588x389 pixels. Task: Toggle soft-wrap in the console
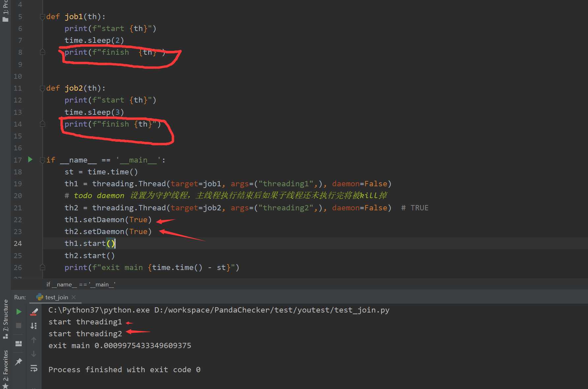tap(34, 368)
